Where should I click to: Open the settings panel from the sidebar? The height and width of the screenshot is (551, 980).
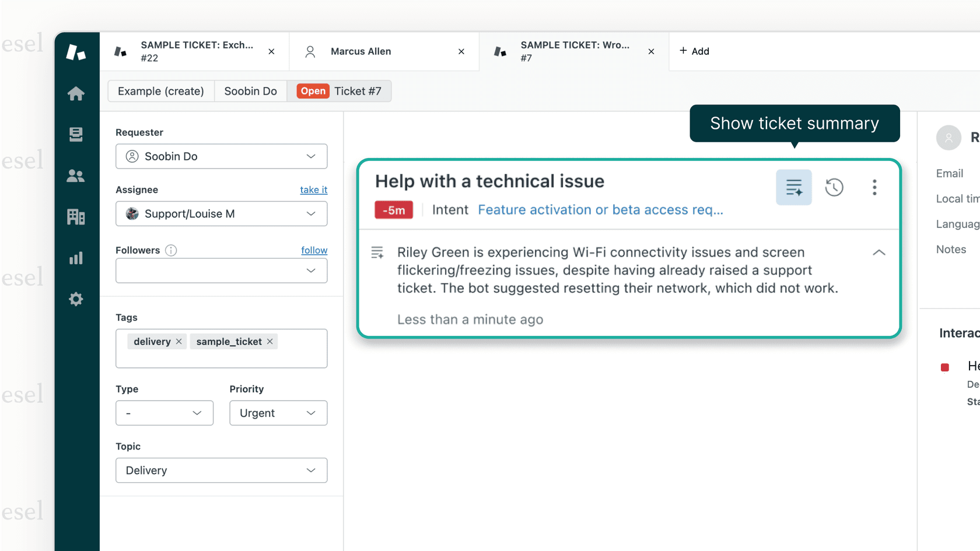(76, 299)
